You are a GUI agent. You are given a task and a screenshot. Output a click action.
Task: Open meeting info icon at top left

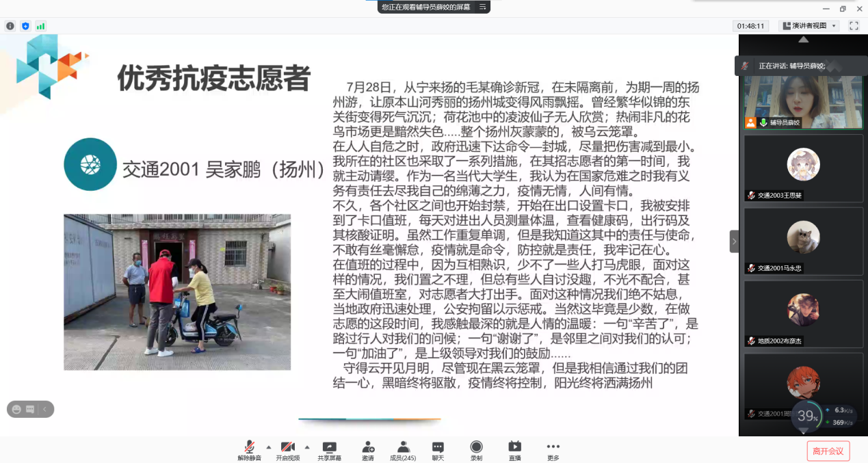(10, 26)
